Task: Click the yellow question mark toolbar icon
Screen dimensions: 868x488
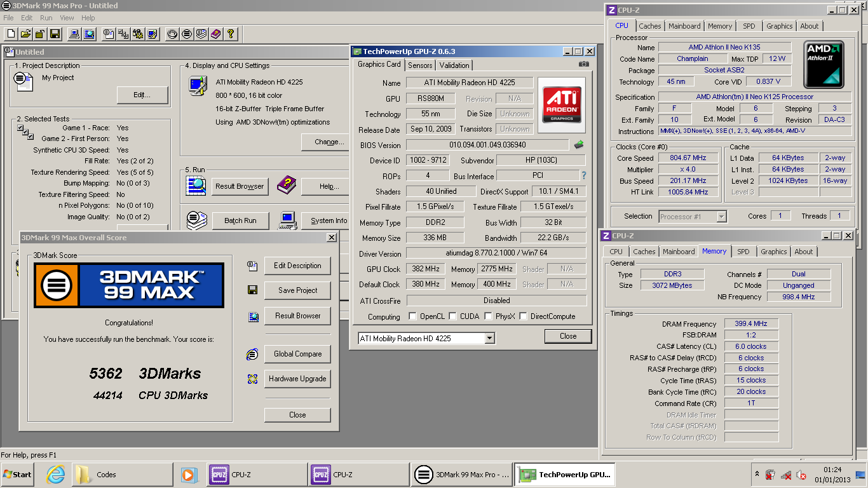Action: [x=231, y=34]
